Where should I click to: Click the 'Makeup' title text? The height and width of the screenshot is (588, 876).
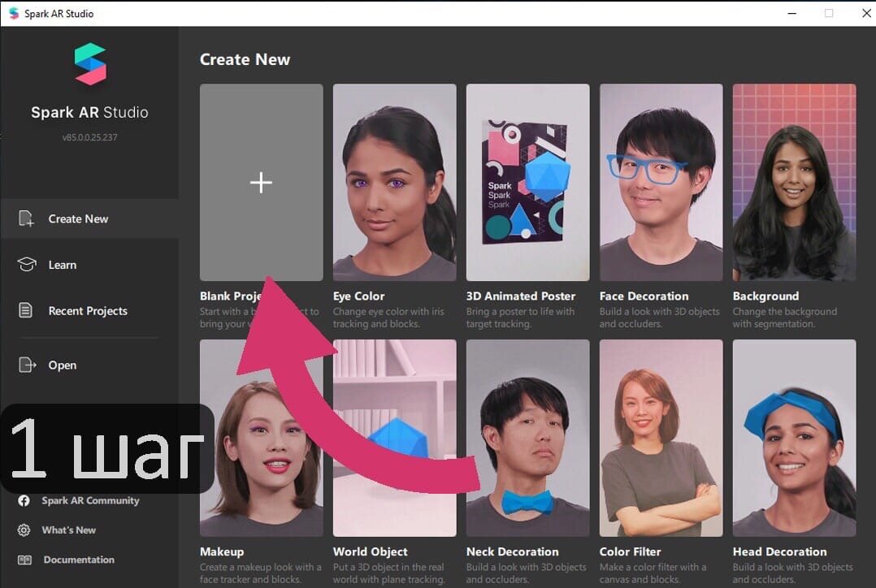point(222,551)
